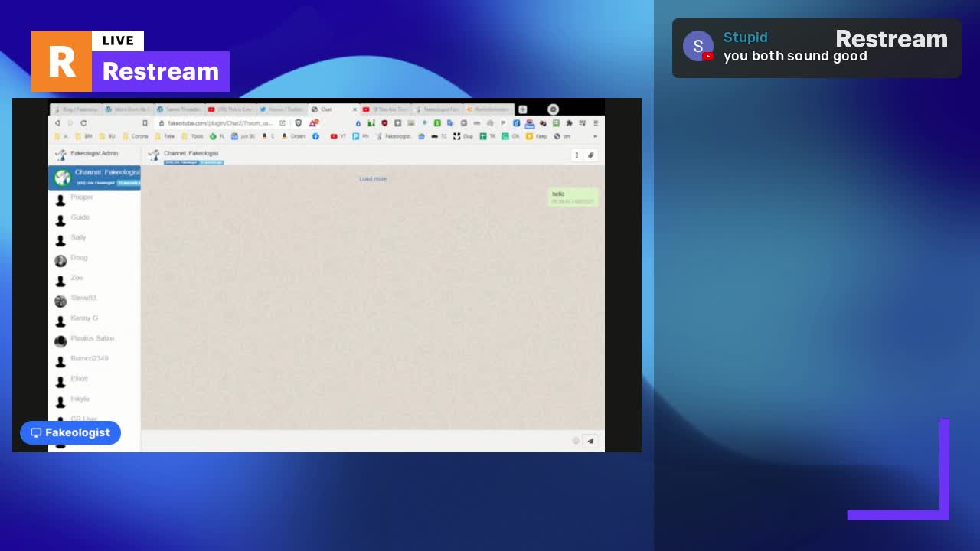980x551 pixels.
Task: Open the three-dot chat options menu
Action: click(x=577, y=155)
